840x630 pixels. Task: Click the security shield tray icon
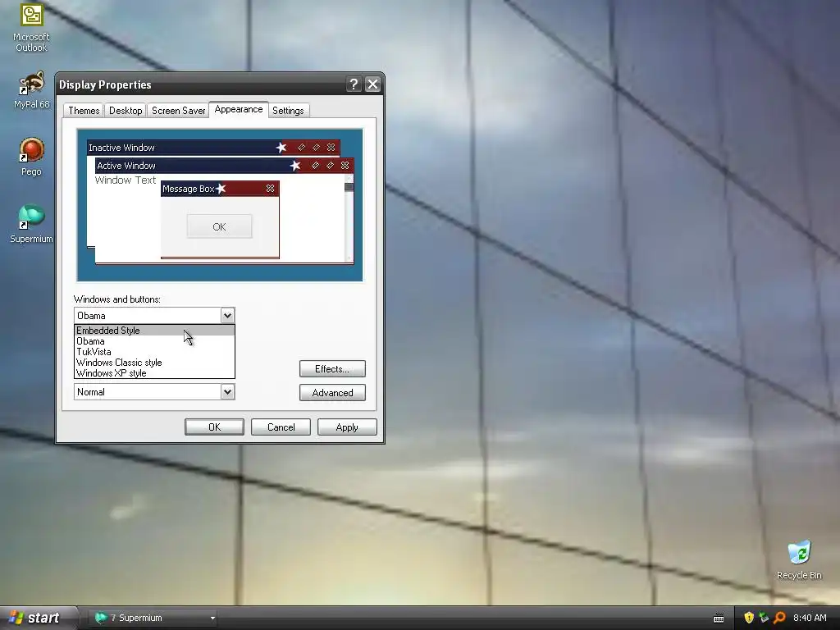click(748, 618)
